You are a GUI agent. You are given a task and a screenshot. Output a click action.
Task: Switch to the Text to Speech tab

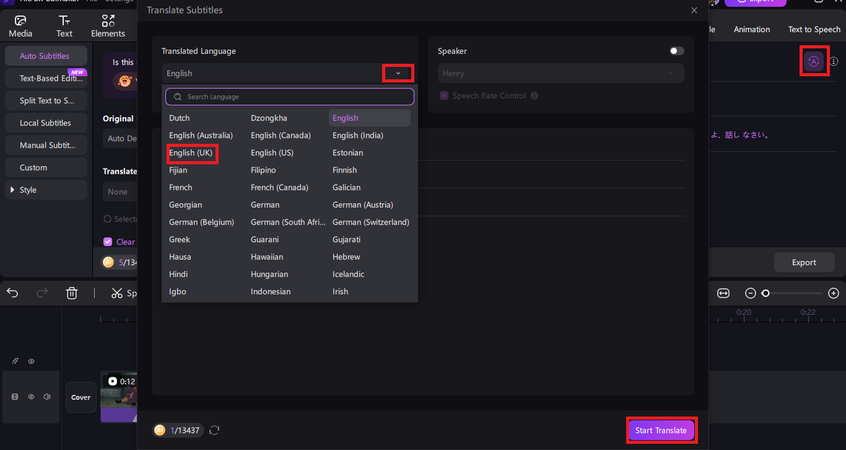(x=813, y=30)
